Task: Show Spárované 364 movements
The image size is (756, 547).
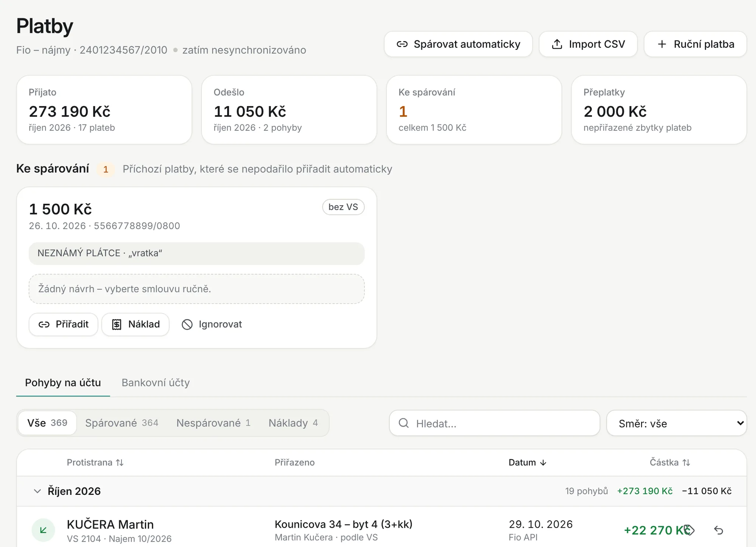Action: coord(122,423)
